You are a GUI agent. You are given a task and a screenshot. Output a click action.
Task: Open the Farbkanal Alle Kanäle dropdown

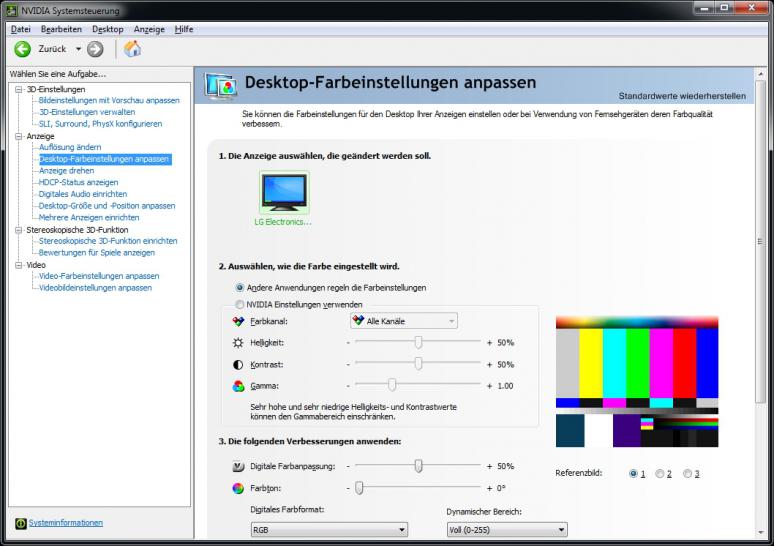(x=404, y=321)
